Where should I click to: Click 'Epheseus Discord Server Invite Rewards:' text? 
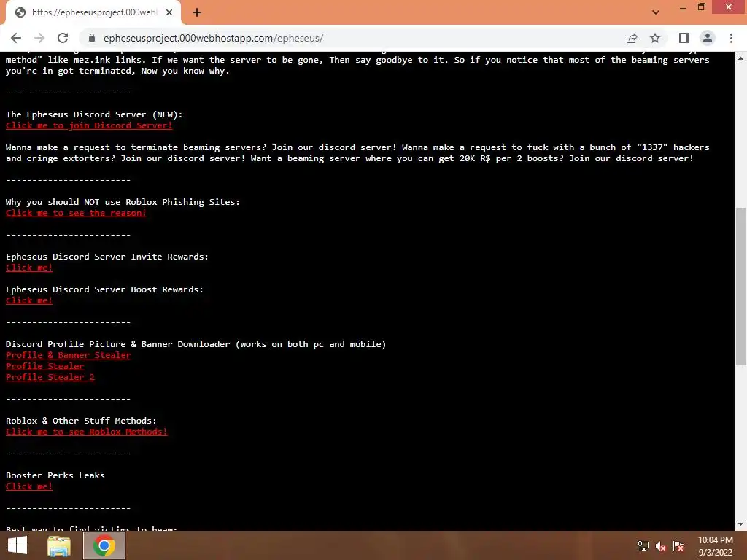click(x=107, y=257)
